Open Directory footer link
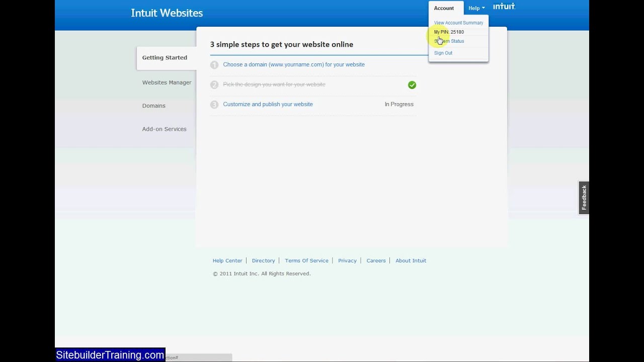 (x=263, y=260)
